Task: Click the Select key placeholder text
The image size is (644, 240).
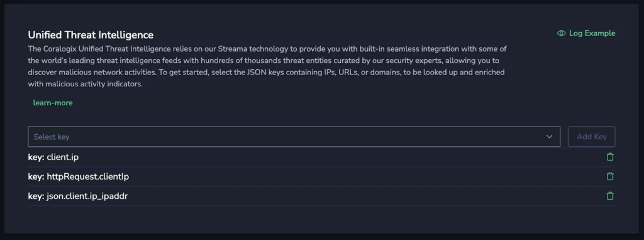Action: (x=52, y=137)
